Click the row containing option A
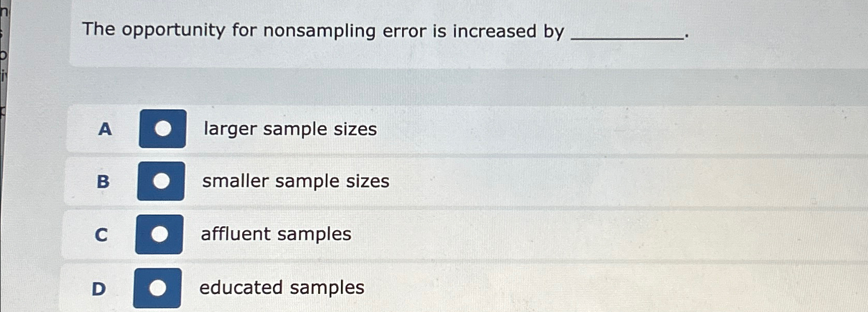This screenshot has height=312, width=868. (464, 129)
